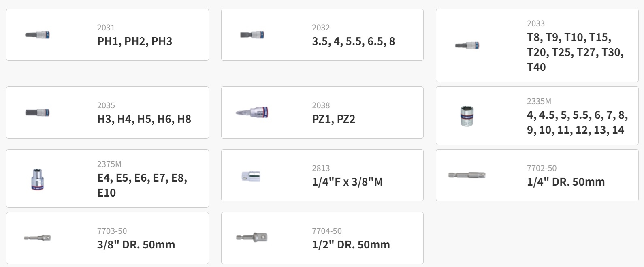Click the 2375M E-star socket image
This screenshot has height=267, width=644.
[37, 179]
